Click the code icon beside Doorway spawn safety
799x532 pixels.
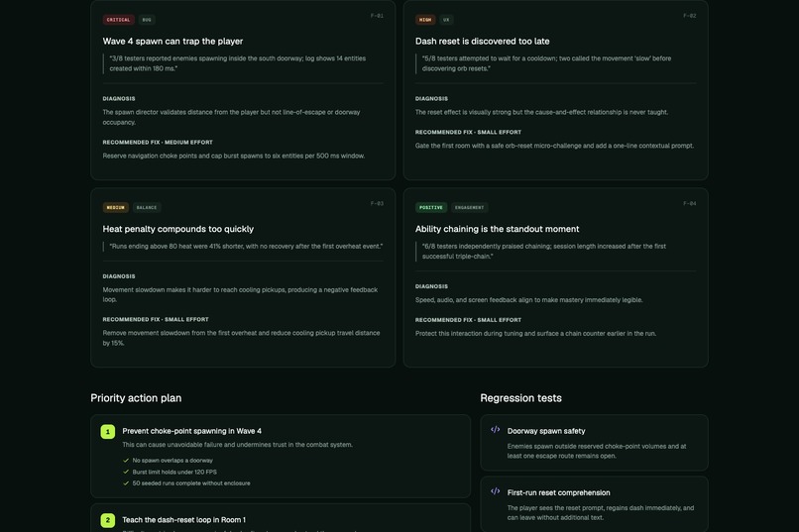click(495, 430)
